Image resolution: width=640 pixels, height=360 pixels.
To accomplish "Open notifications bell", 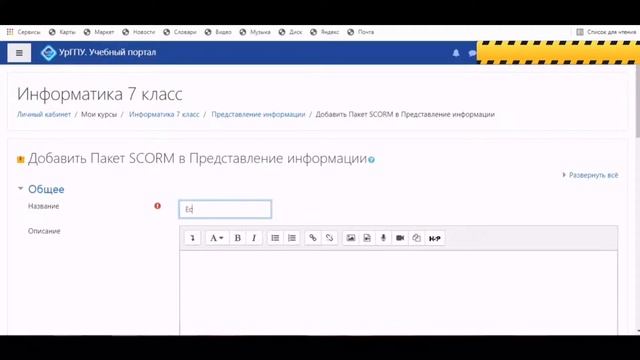I will [456, 53].
